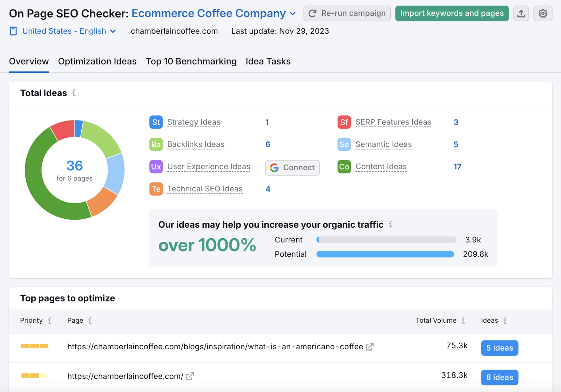Open campaign settings via the gear icon

click(x=542, y=13)
